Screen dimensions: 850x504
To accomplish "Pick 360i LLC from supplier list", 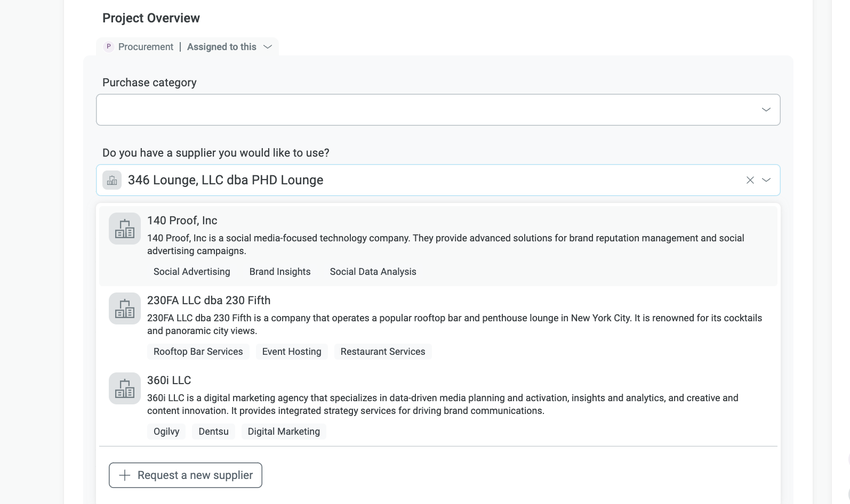I will click(x=169, y=380).
